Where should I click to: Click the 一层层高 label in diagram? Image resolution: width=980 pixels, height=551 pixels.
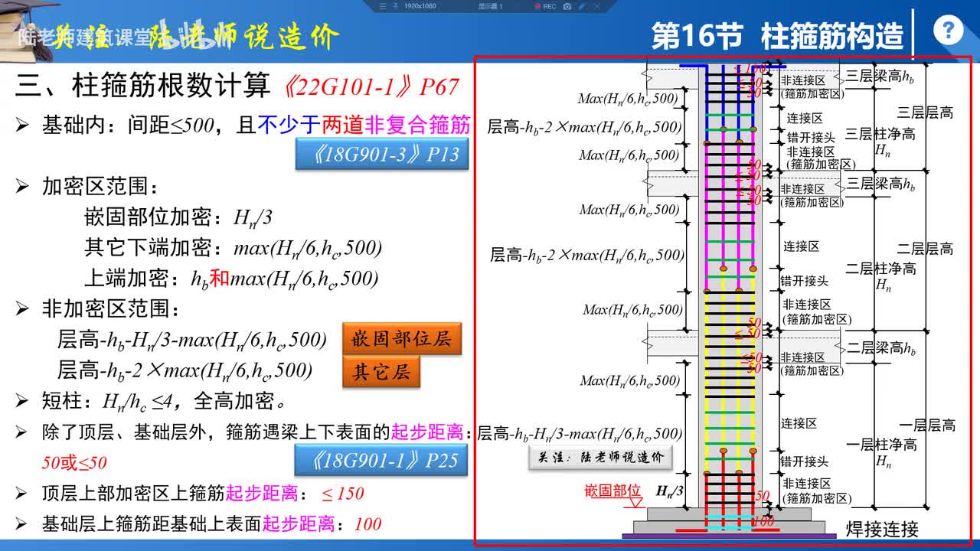point(927,425)
